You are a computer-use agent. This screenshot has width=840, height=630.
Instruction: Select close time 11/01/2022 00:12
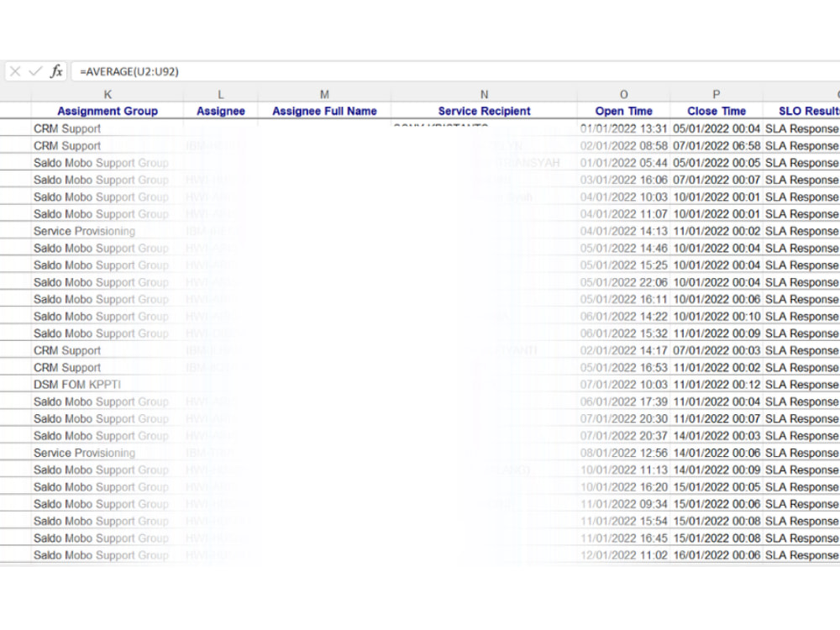pos(717,385)
